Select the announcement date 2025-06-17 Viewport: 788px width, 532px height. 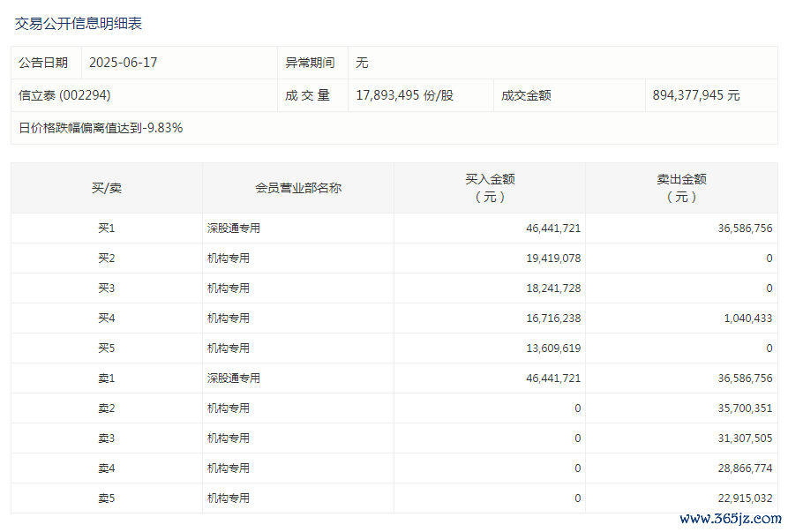coord(124,63)
